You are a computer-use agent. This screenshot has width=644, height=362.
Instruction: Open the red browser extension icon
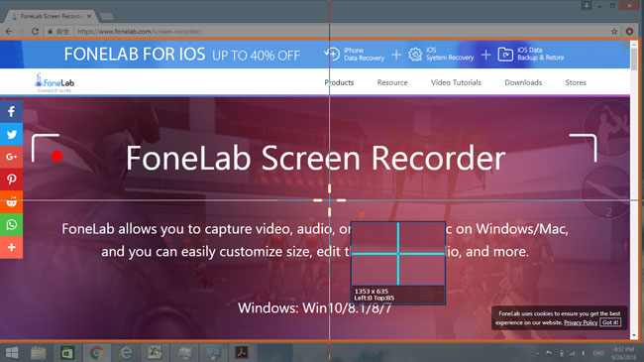pos(629,32)
